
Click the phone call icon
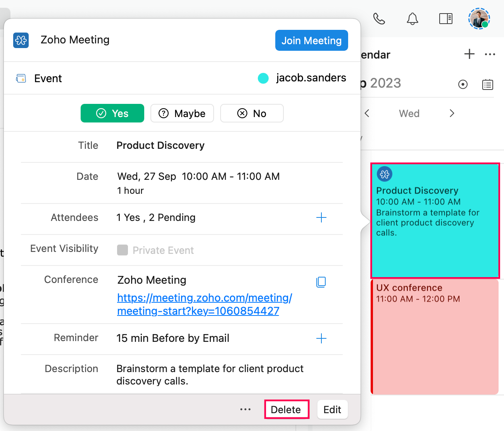379,19
